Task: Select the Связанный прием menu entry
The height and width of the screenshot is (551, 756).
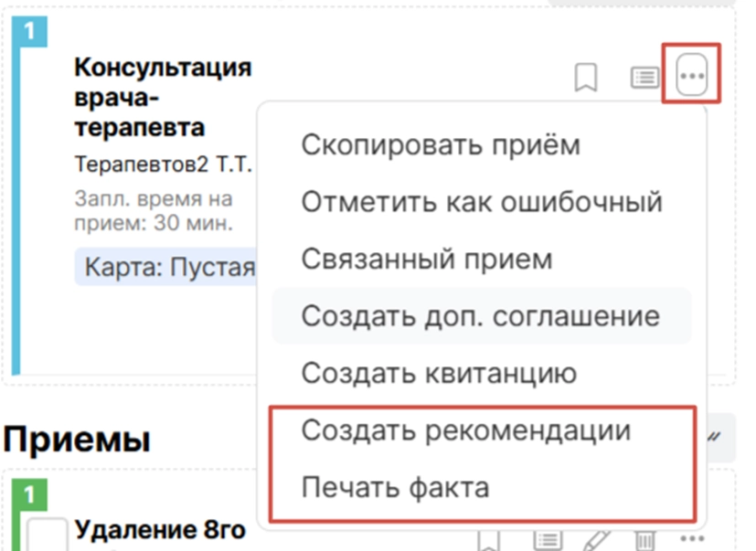Action: click(x=426, y=259)
